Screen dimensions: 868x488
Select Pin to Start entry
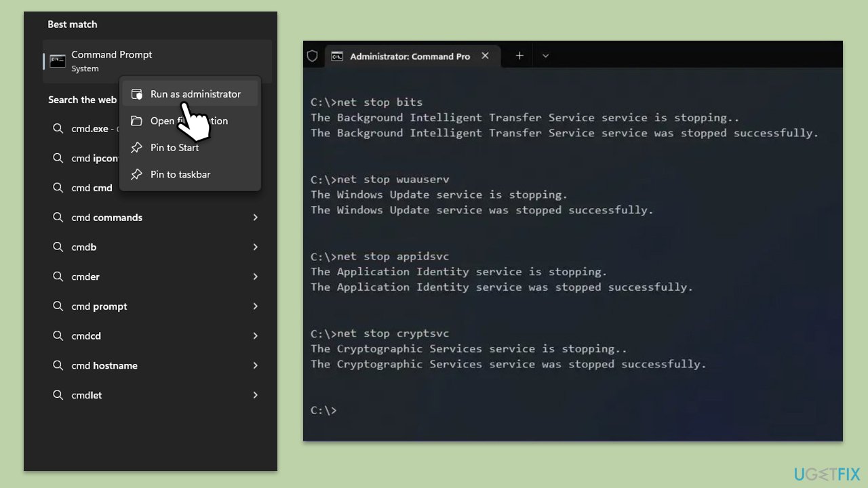[x=190, y=147]
